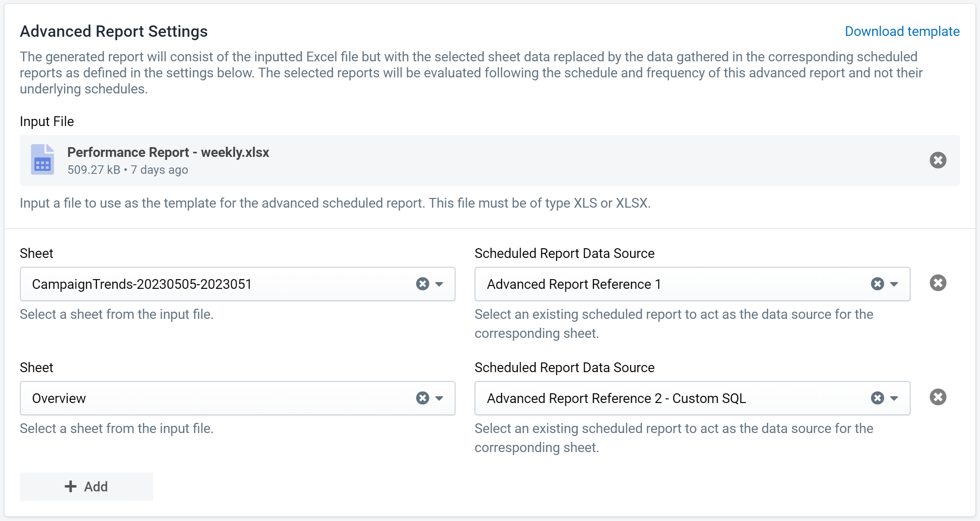This screenshot has width=980, height=521.
Task: Click the plus icon on Add
Action: point(71,486)
